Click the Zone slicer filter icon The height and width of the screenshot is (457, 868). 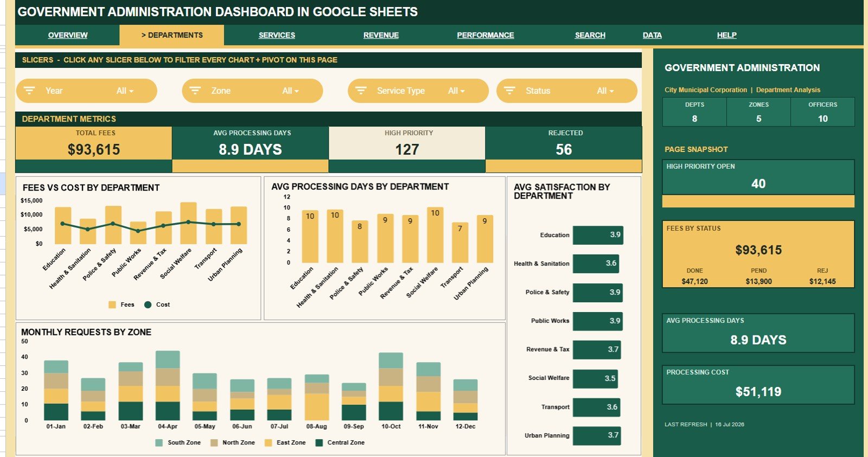[x=195, y=91]
